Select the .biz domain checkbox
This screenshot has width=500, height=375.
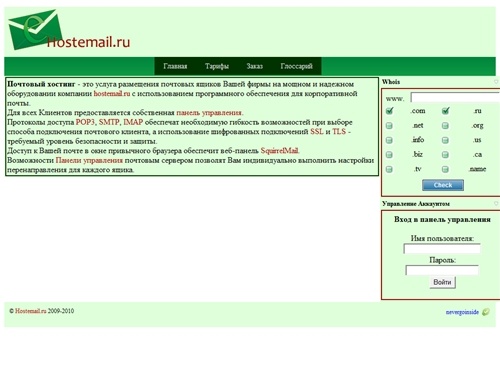click(389, 155)
